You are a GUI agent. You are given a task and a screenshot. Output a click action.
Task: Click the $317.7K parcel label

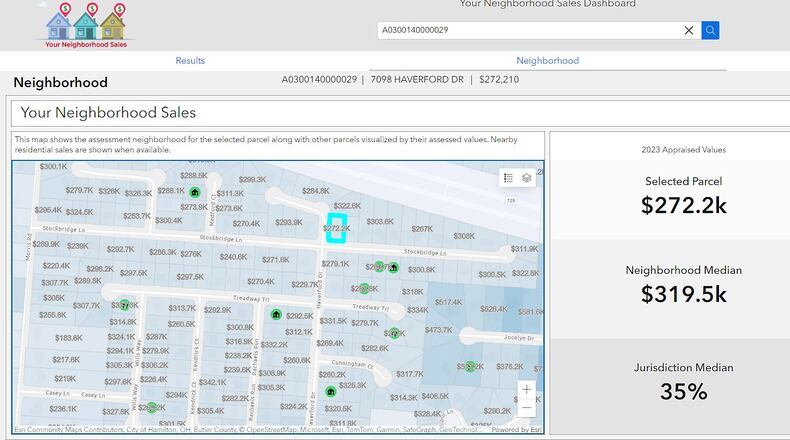[410, 374]
